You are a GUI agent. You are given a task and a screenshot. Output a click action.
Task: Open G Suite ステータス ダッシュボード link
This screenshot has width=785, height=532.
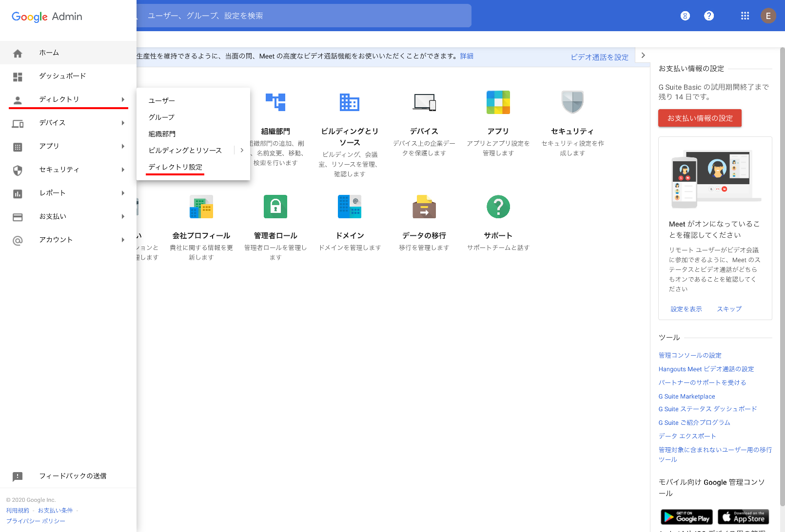(707, 409)
